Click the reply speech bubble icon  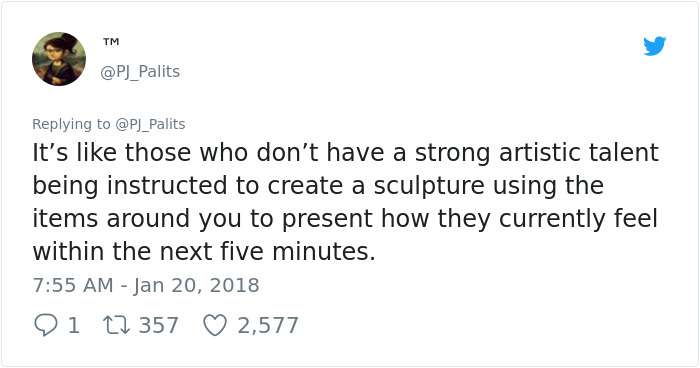pyautogui.click(x=45, y=325)
